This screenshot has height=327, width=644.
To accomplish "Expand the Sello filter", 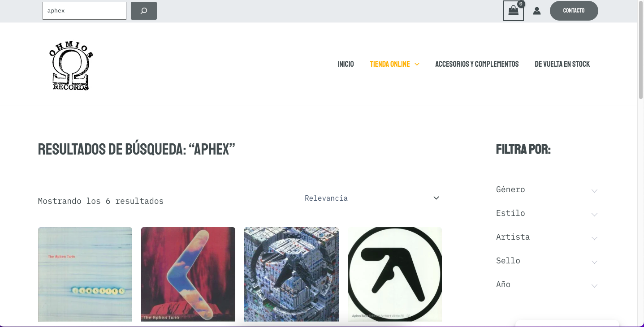I will pyautogui.click(x=547, y=261).
